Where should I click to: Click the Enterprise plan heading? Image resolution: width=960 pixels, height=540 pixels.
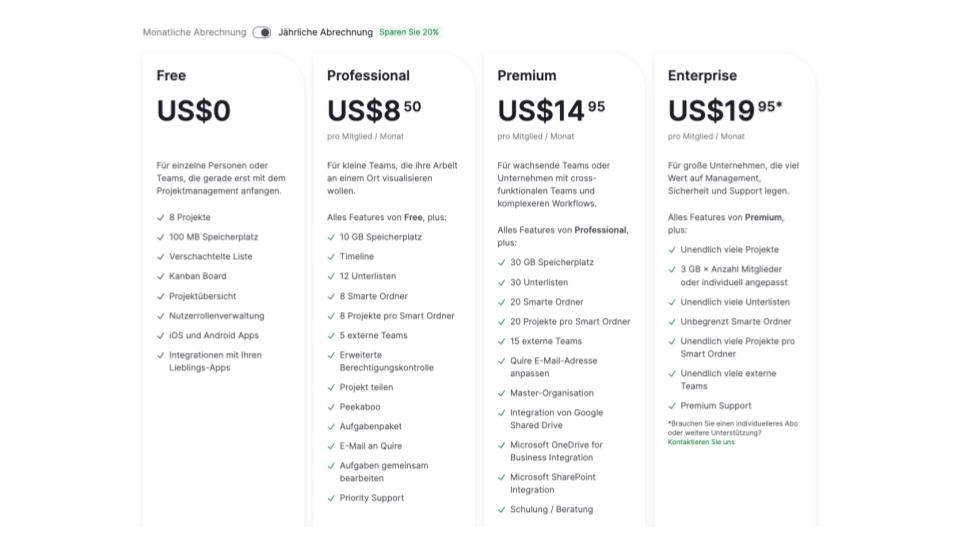pos(702,75)
